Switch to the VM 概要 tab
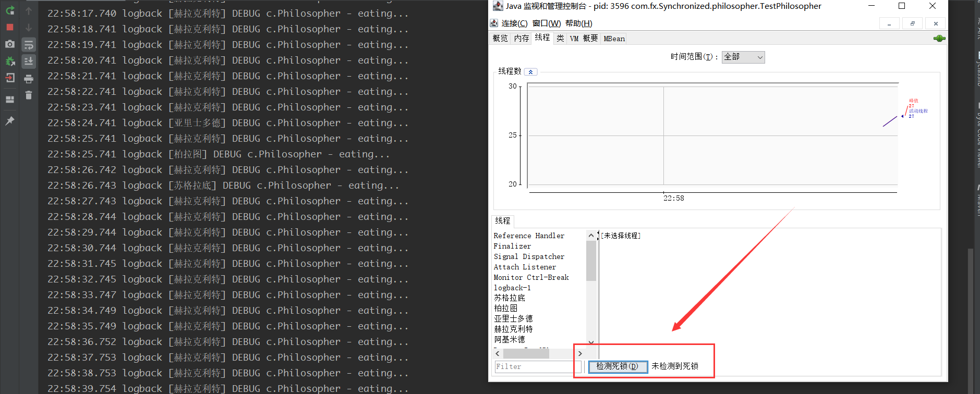This screenshot has width=980, height=394. [x=584, y=39]
